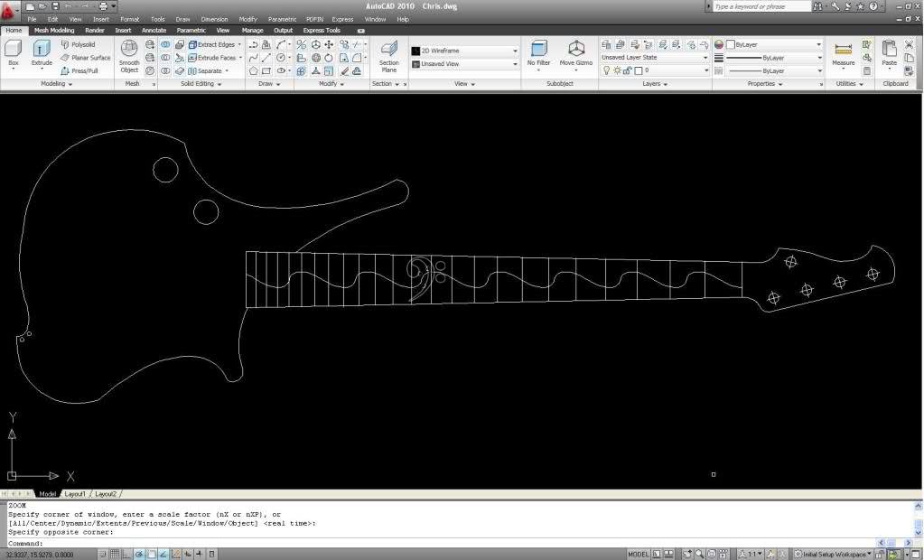The image size is (924, 560).
Task: Toggle layer lock padlock icon
Action: tap(627, 70)
